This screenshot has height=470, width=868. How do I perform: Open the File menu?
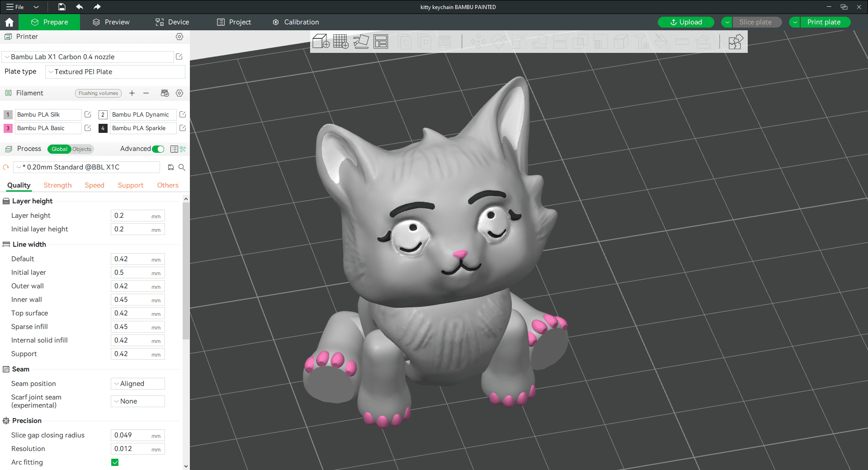pos(15,7)
